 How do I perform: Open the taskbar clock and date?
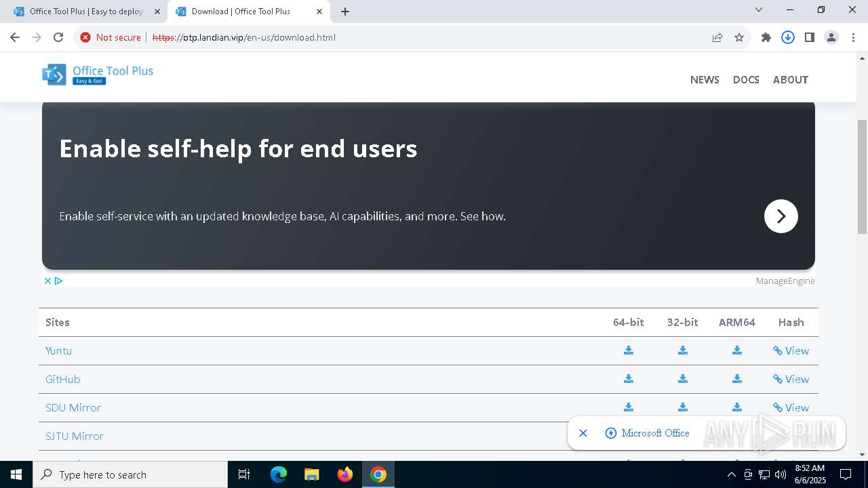pos(810,474)
